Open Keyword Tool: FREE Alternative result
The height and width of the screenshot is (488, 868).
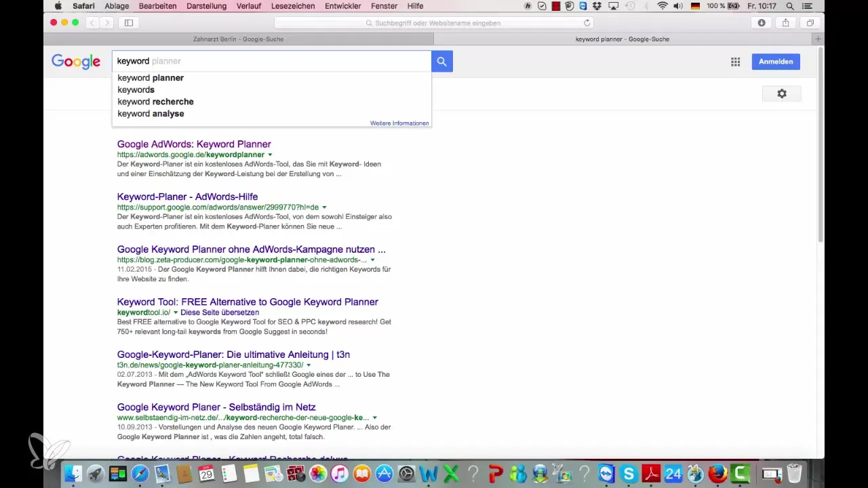(248, 302)
